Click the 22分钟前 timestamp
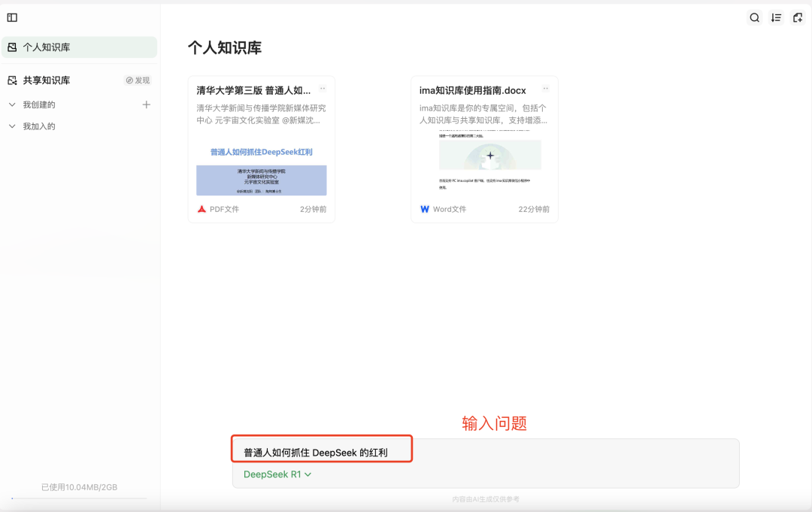 [x=534, y=209]
